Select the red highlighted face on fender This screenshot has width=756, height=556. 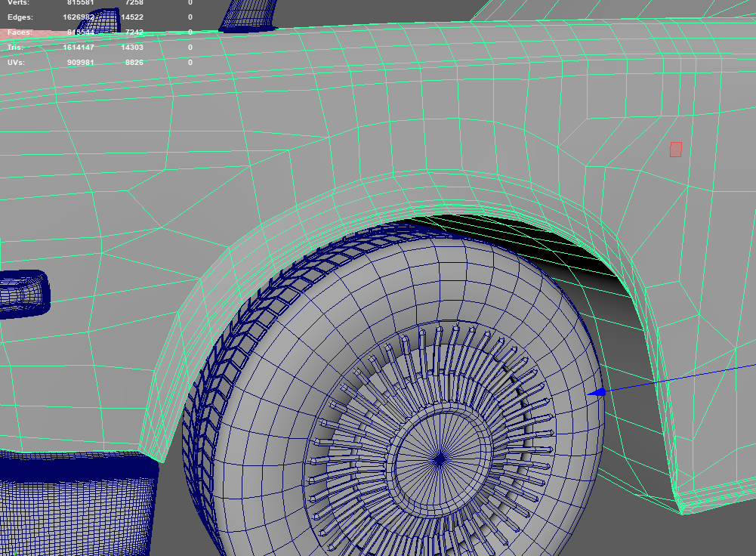point(675,150)
